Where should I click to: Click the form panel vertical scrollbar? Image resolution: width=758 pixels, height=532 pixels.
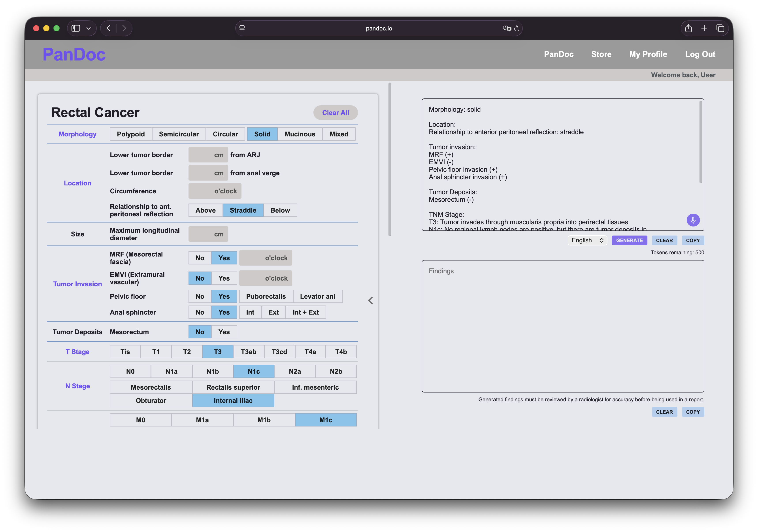coord(390,160)
